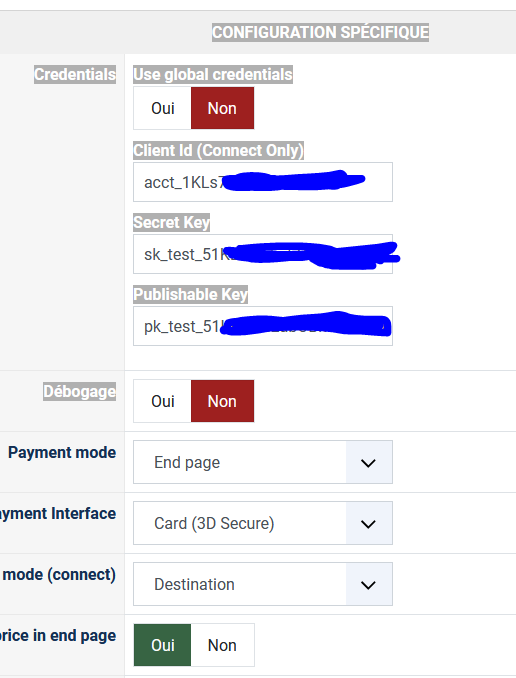Viewport: 516px width, 678px height.
Task: Click the Débogage label
Action: [80, 391]
